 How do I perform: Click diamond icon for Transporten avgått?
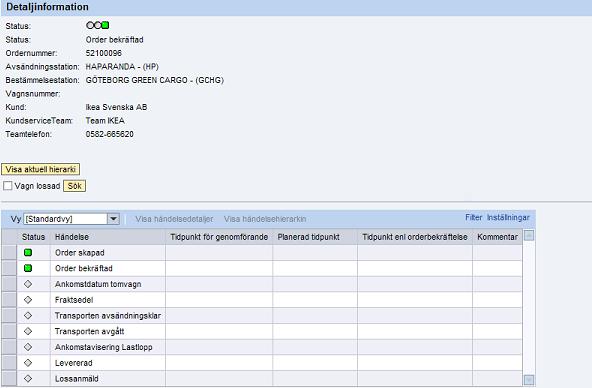(28, 331)
